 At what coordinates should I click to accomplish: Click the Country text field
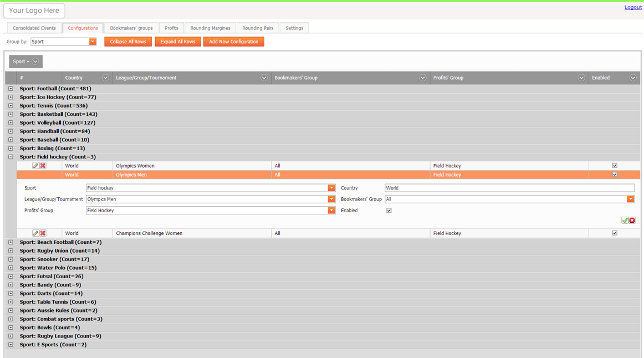tap(509, 188)
